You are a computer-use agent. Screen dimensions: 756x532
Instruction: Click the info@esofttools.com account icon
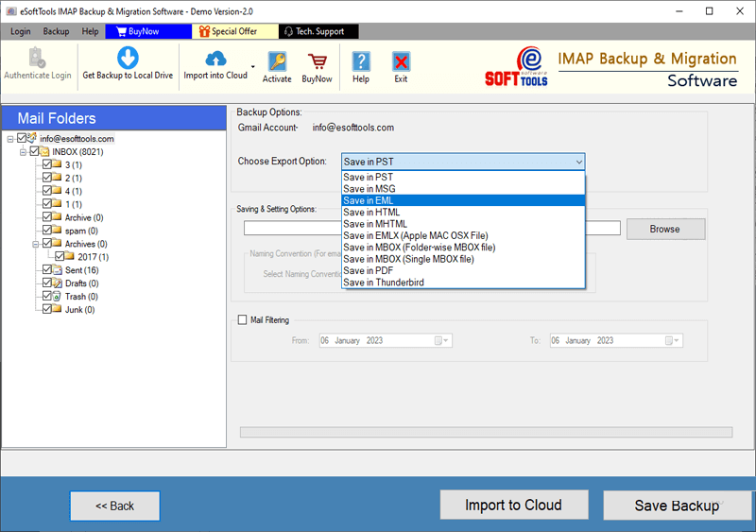pyautogui.click(x=32, y=137)
